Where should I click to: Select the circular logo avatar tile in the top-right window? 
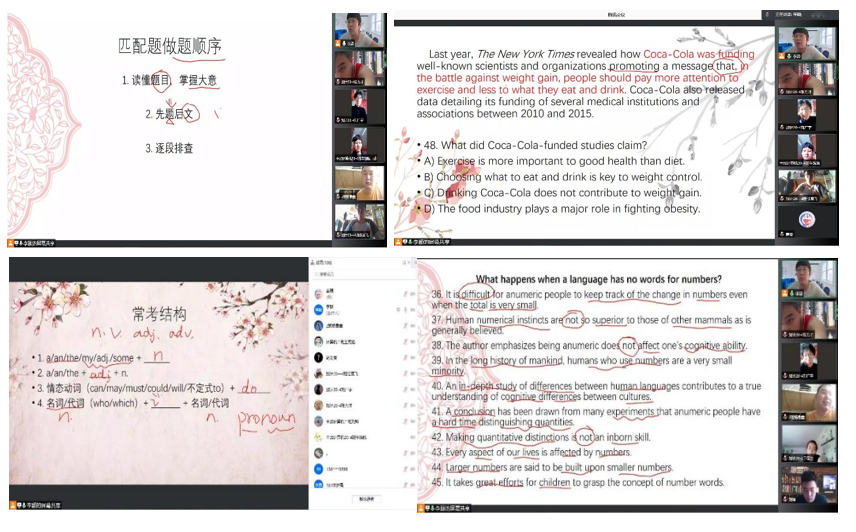[x=808, y=216]
